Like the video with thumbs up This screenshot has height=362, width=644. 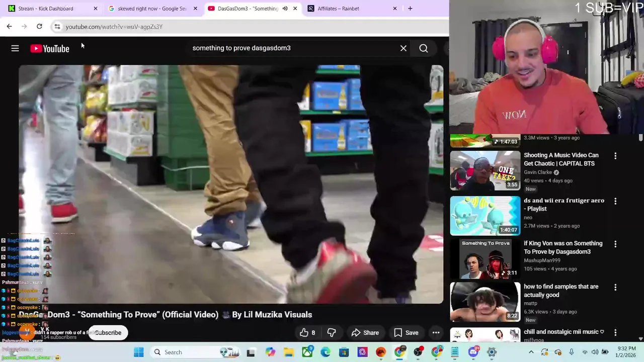tap(307, 332)
